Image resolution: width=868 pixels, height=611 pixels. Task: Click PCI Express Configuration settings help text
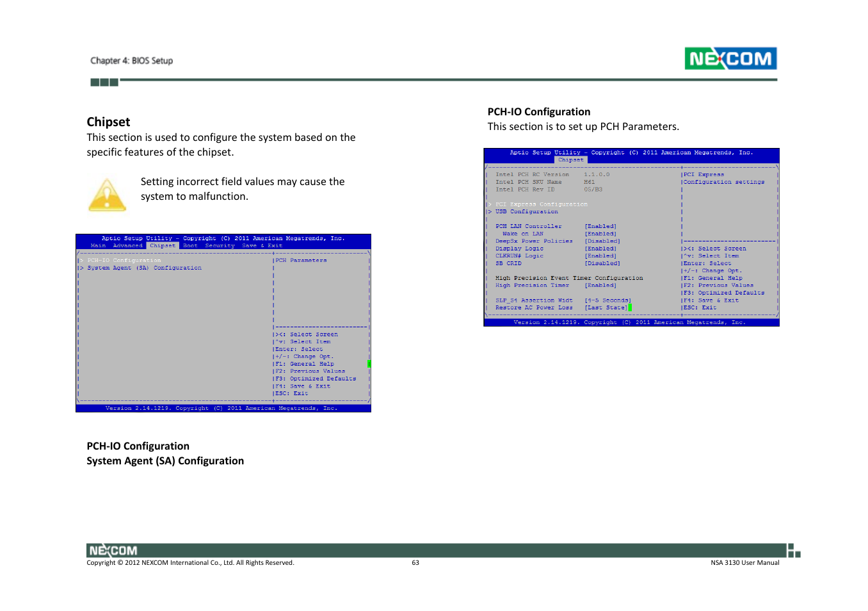tap(724, 179)
